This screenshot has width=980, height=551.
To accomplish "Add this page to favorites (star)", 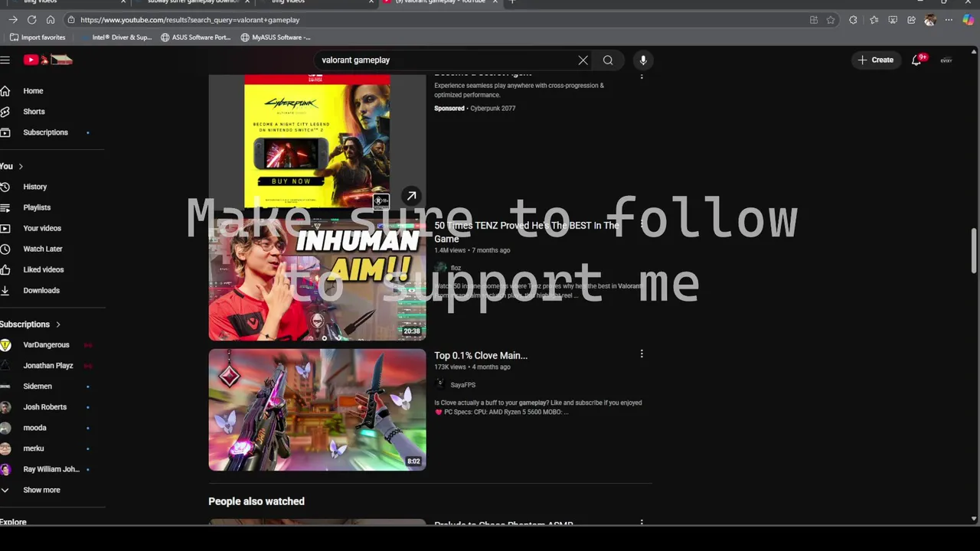I will [831, 20].
